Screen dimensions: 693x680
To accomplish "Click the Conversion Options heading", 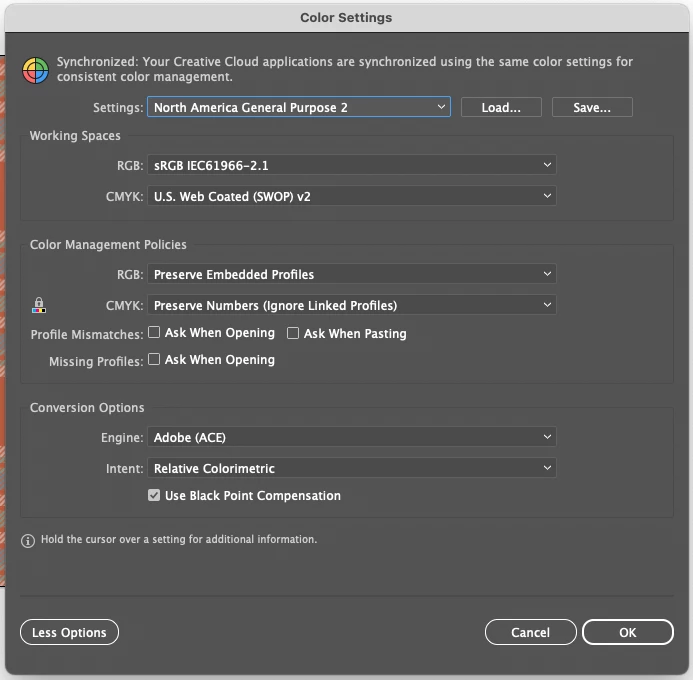I will 87,407.
